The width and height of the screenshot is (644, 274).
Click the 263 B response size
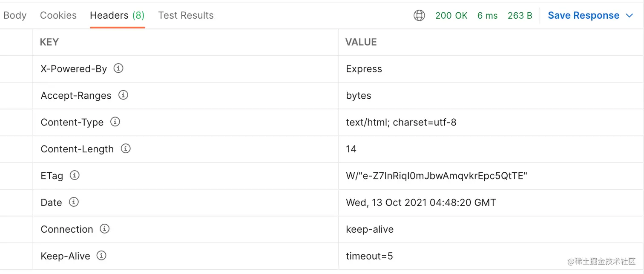[x=520, y=16]
